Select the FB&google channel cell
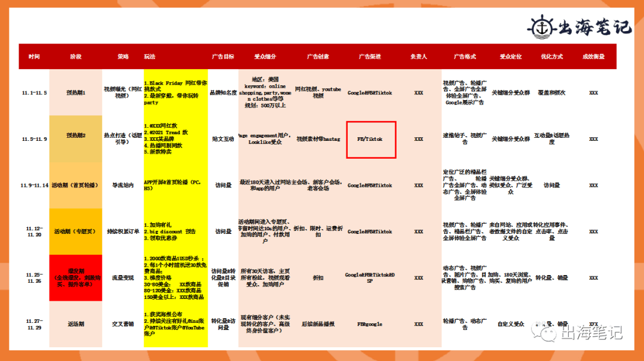Viewport: 644px width, 361px height. click(370, 325)
